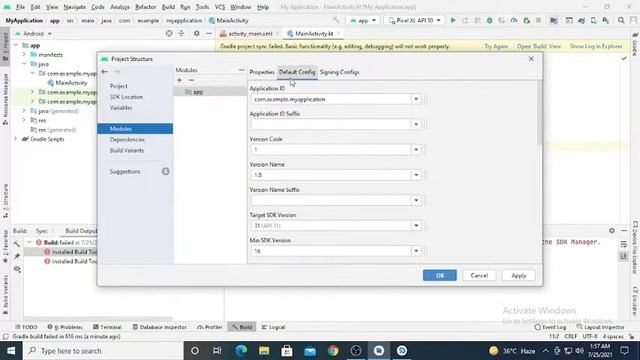Click the Task View taskbar icon
640x360 pixels.
(x=217, y=351)
